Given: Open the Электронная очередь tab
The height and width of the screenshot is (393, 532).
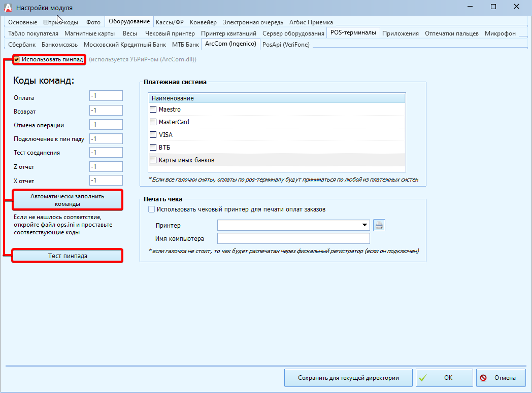Looking at the screenshot, I should coord(253,22).
